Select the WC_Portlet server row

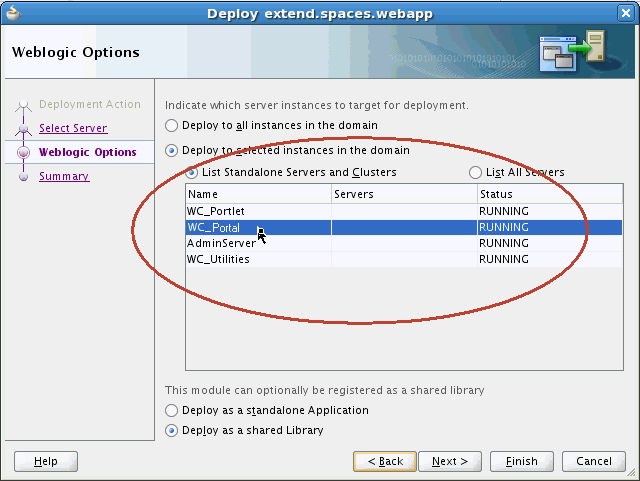[404, 211]
